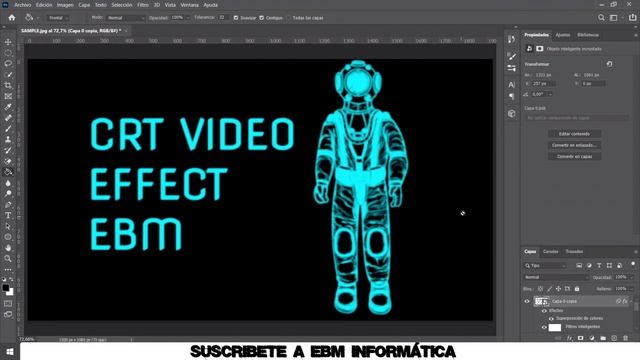
Task: Click the Editar contenido button
Action: tap(574, 134)
